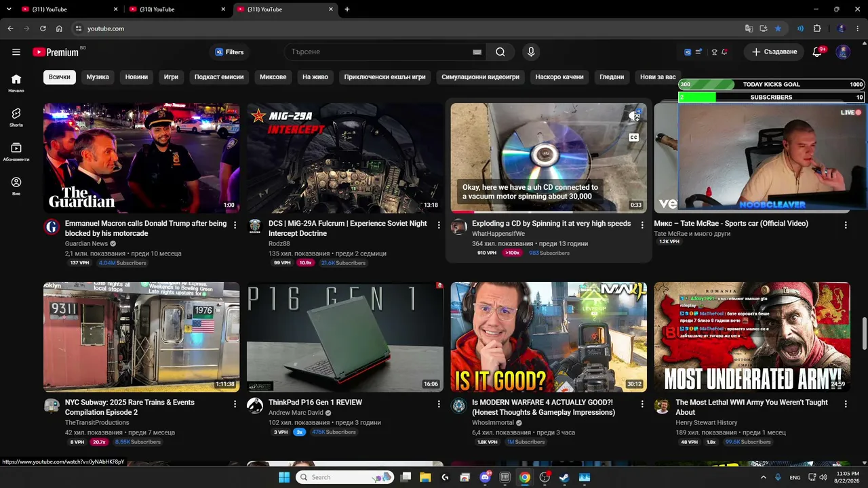Open options menu for Tate McRae mix

point(846,225)
